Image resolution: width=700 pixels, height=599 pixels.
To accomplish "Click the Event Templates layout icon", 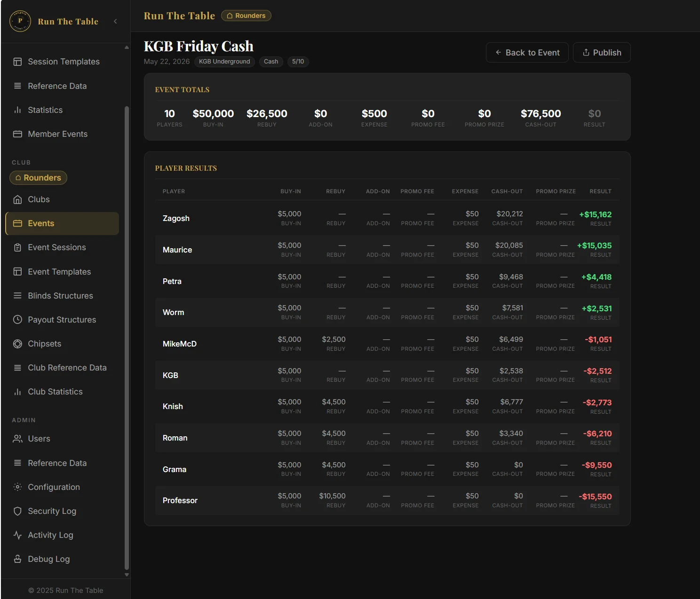I will pyautogui.click(x=17, y=272).
